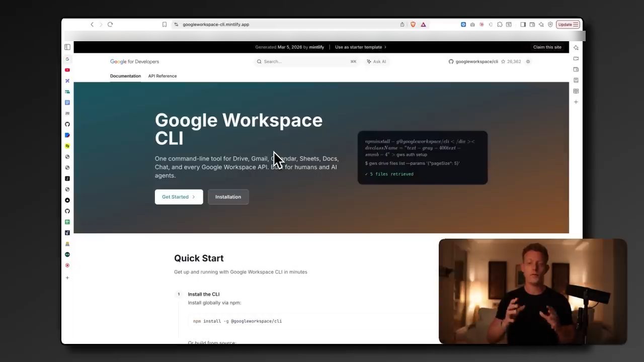
Task: Open the Brave Wallet icon in the browser toolbar
Action: tap(532, 24)
